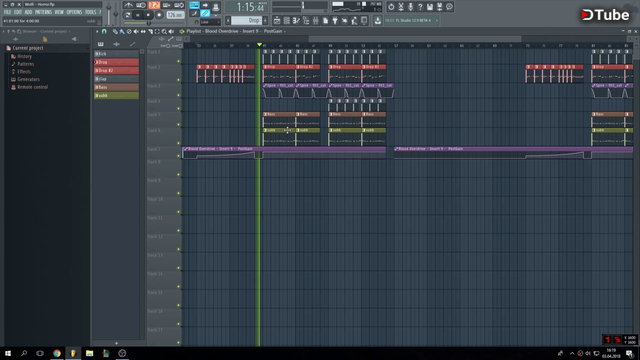The width and height of the screenshot is (640, 360).
Task: Select the playlist mute tool
Action: (136, 31)
